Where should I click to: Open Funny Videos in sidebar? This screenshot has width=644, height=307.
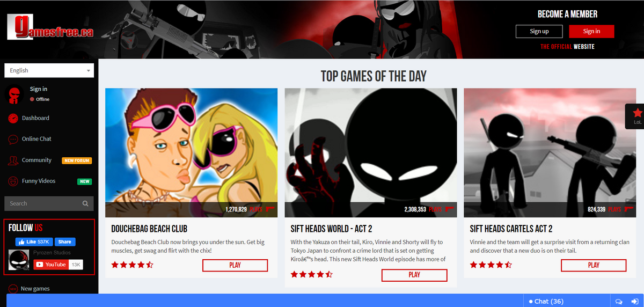tap(39, 181)
